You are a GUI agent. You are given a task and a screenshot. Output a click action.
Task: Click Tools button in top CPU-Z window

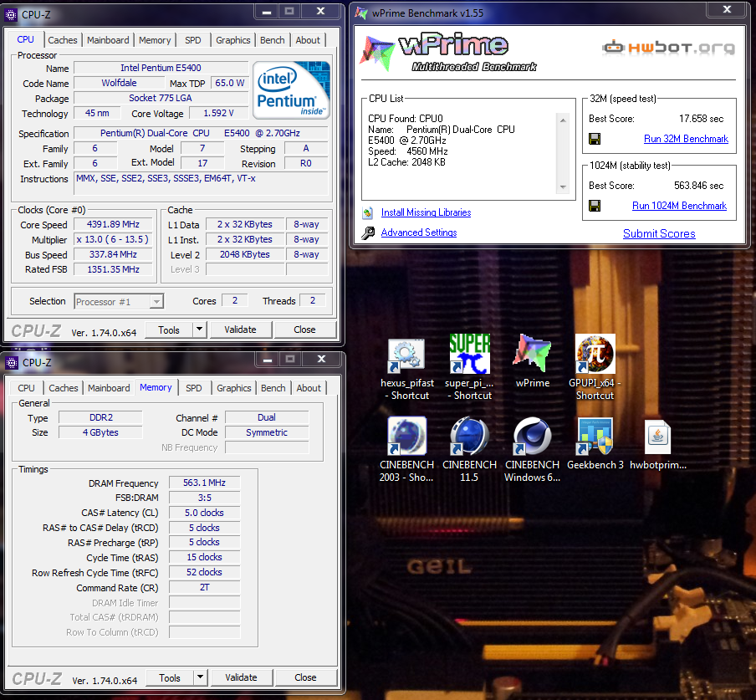(x=169, y=330)
